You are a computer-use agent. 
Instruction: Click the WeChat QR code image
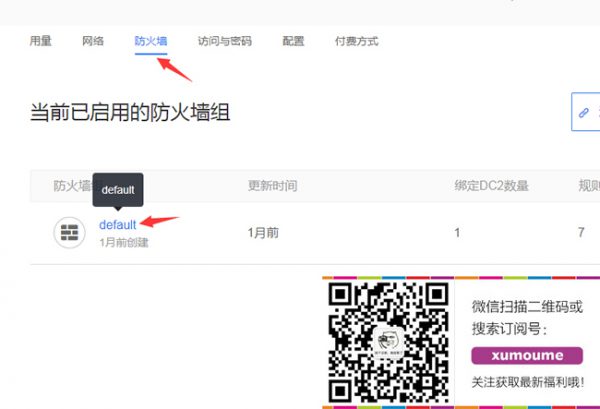[x=388, y=341]
